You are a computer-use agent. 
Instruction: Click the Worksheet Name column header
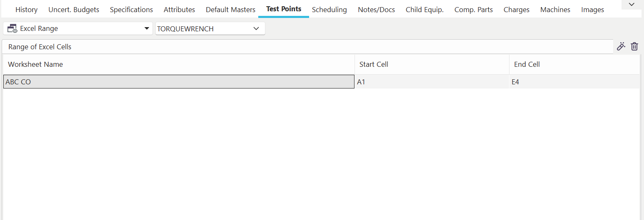[x=35, y=64]
